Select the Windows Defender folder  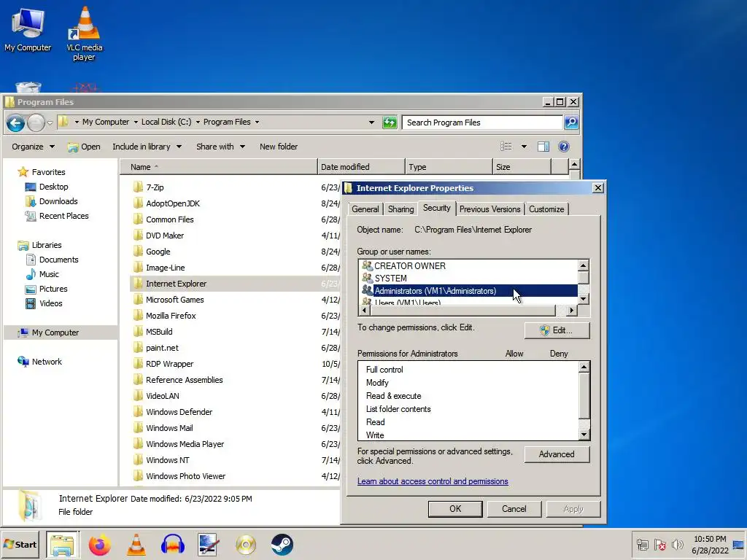tap(179, 412)
